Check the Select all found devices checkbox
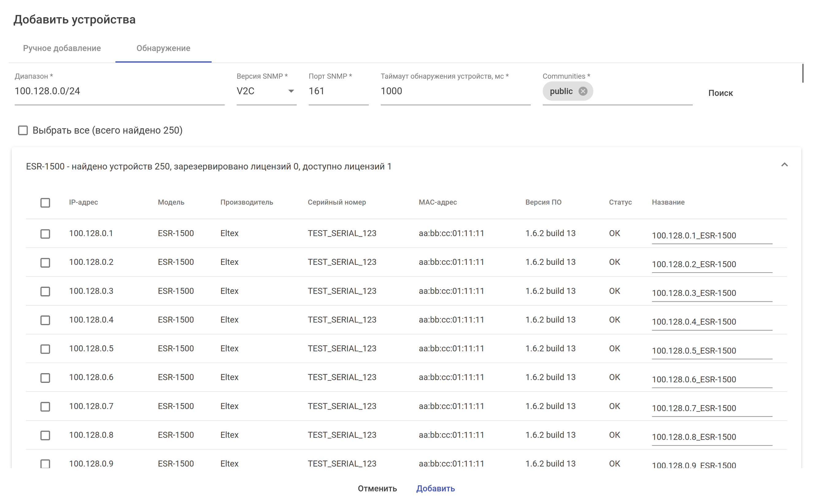This screenshot has height=504, width=813. coord(23,130)
